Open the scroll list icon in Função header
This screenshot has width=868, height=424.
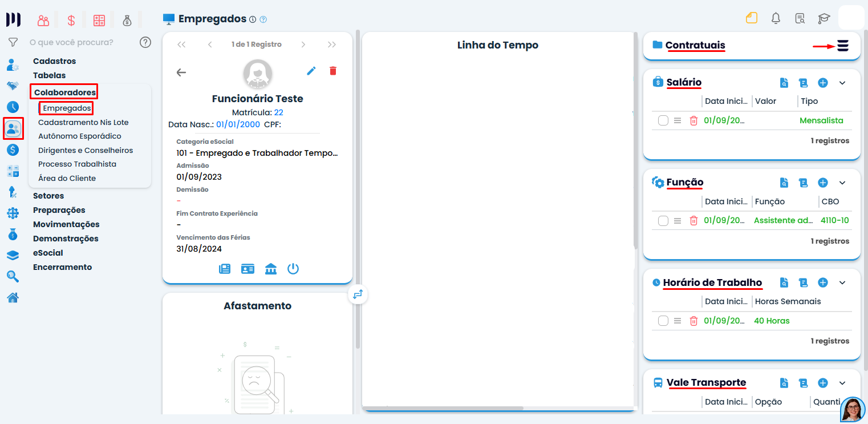(804, 183)
